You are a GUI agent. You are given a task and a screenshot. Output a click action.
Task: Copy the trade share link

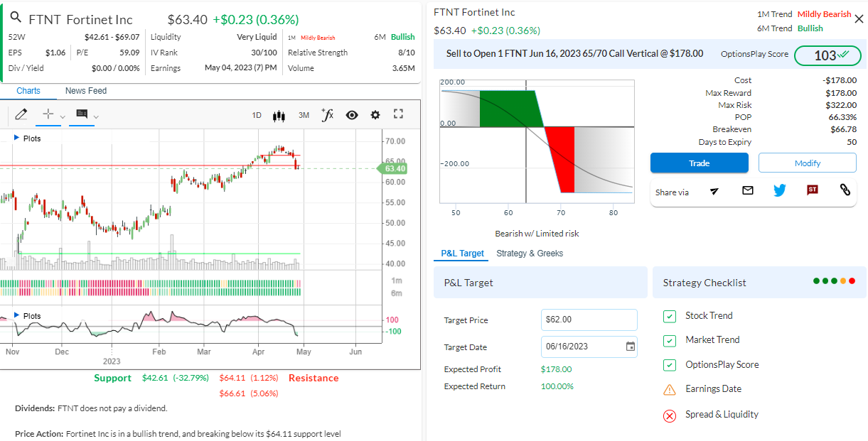pyautogui.click(x=845, y=190)
